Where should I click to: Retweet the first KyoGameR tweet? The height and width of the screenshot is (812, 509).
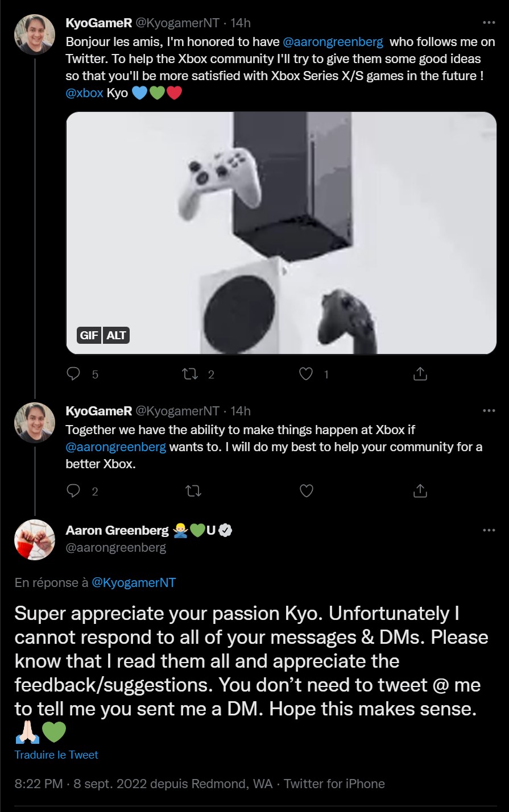[x=190, y=374]
